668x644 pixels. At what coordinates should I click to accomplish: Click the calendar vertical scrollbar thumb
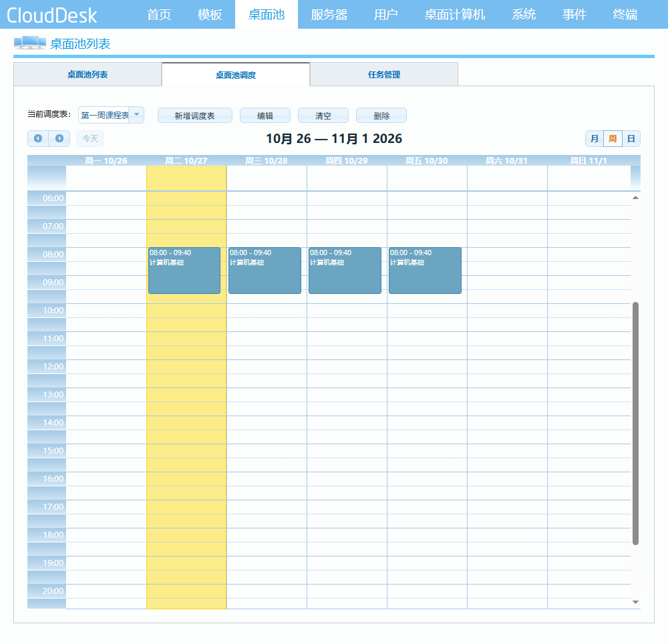click(636, 424)
